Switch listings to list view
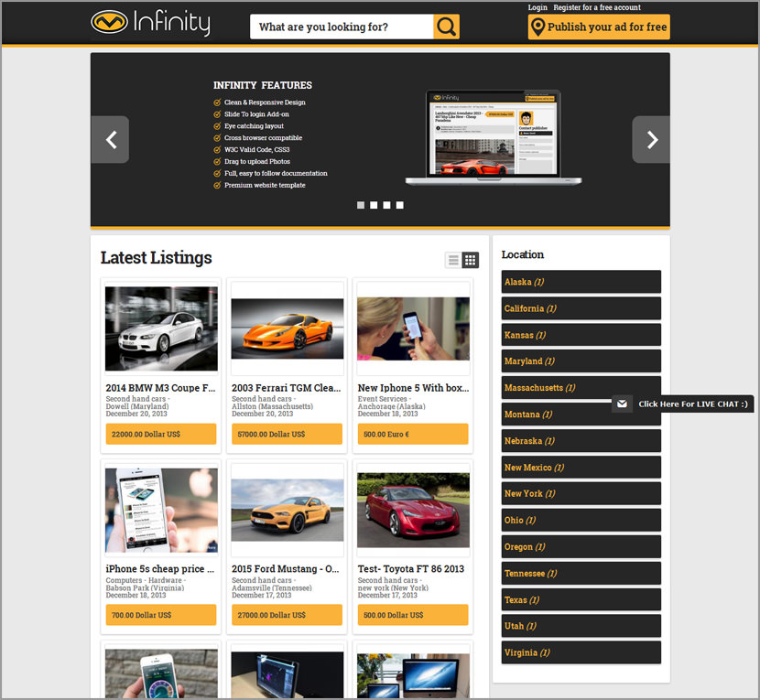The image size is (760, 700). (452, 260)
